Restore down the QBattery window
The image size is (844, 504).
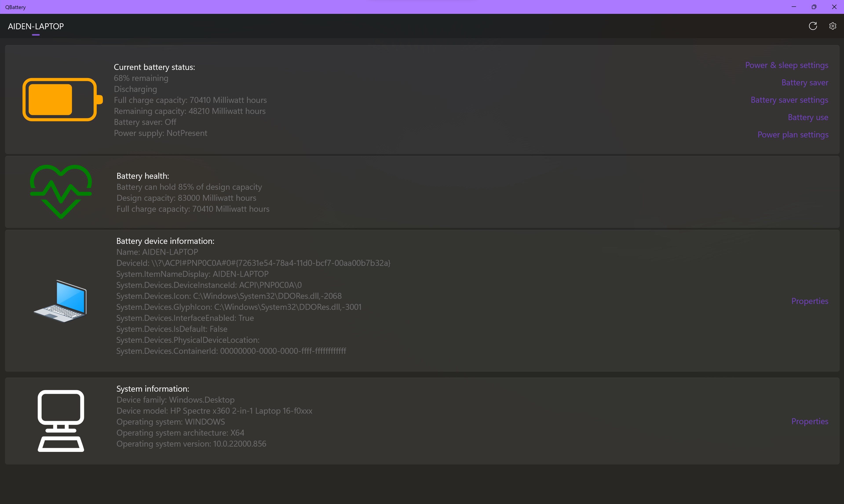click(814, 7)
